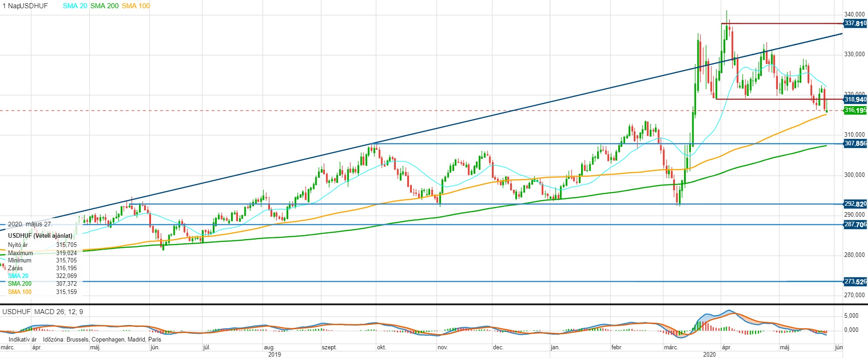Click the 'jan.' month label on time axis

tap(555, 347)
